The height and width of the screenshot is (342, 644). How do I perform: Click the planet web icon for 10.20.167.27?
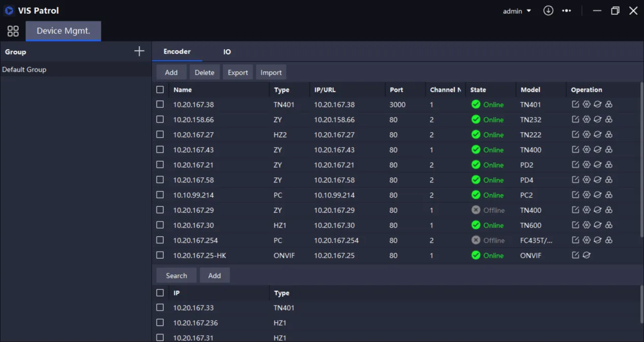pyautogui.click(x=598, y=135)
